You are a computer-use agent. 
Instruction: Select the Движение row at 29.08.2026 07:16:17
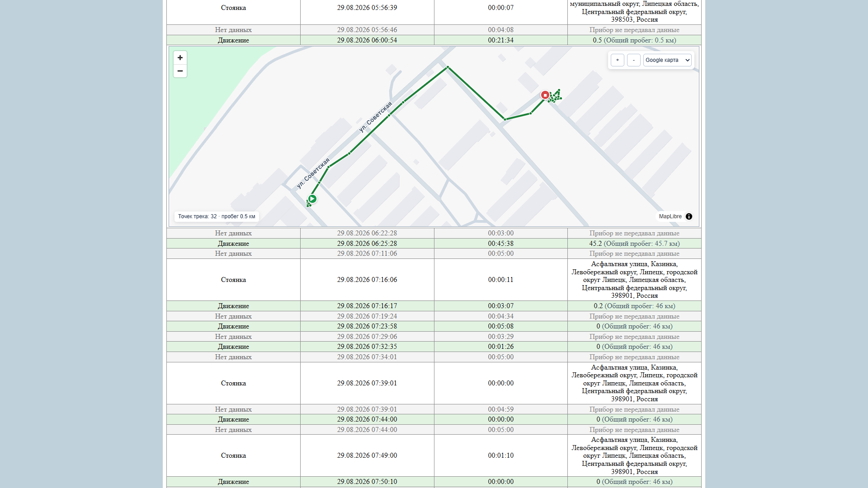tap(434, 306)
